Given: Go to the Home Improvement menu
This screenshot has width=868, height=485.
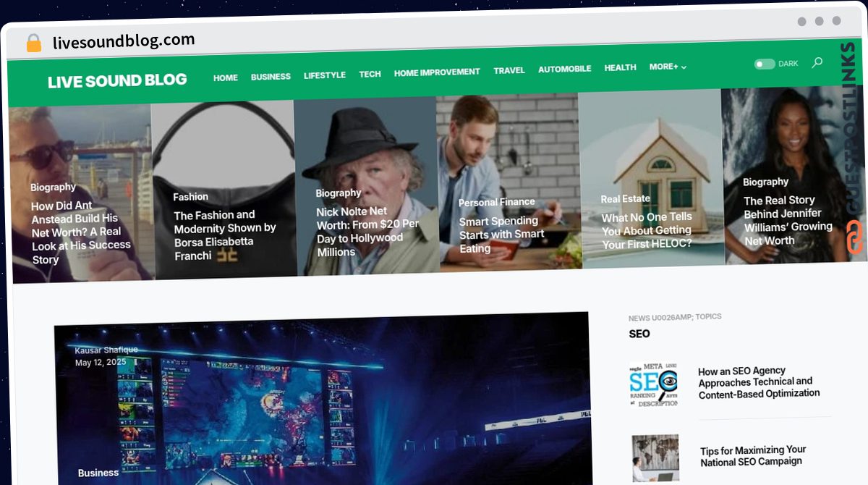Looking at the screenshot, I should (x=437, y=72).
